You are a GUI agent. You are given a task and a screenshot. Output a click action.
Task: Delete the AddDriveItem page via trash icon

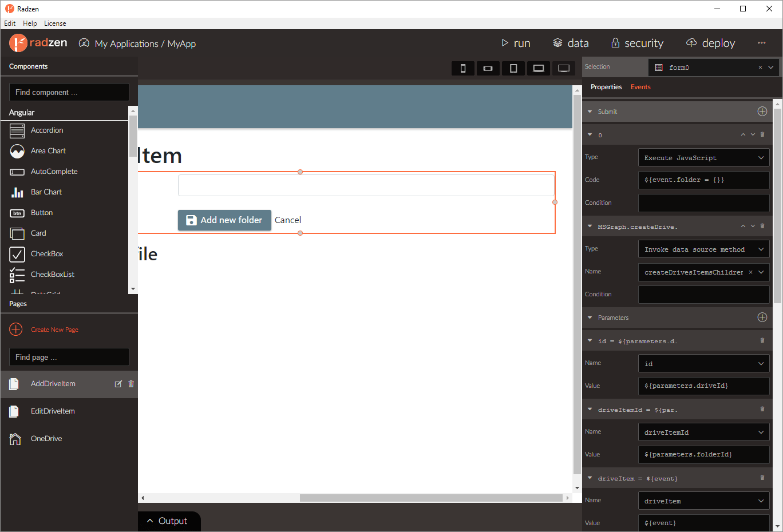point(131,384)
